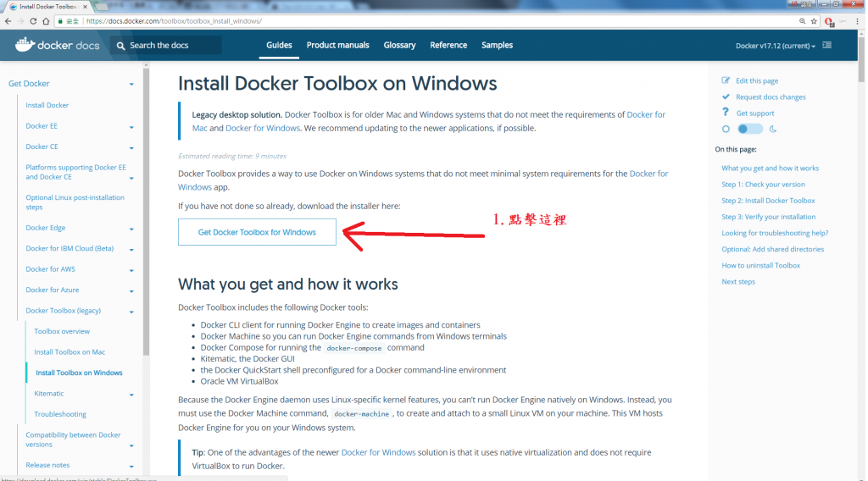
Task: Open the Reference tab
Action: click(448, 46)
